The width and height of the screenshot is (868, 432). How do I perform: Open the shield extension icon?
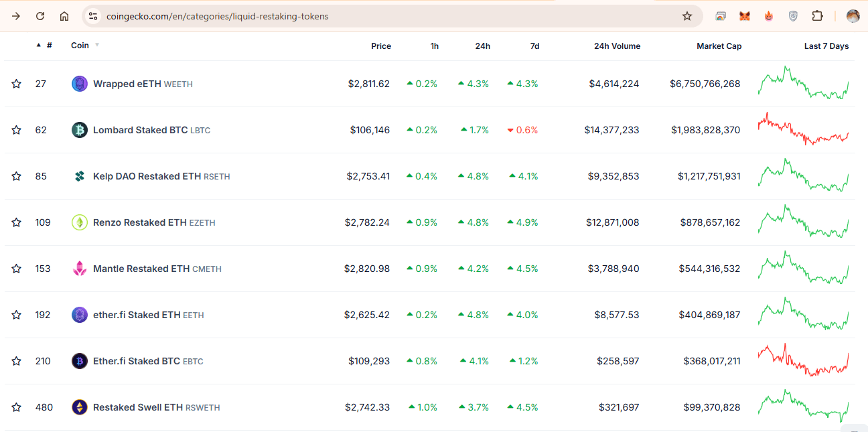pyautogui.click(x=793, y=16)
